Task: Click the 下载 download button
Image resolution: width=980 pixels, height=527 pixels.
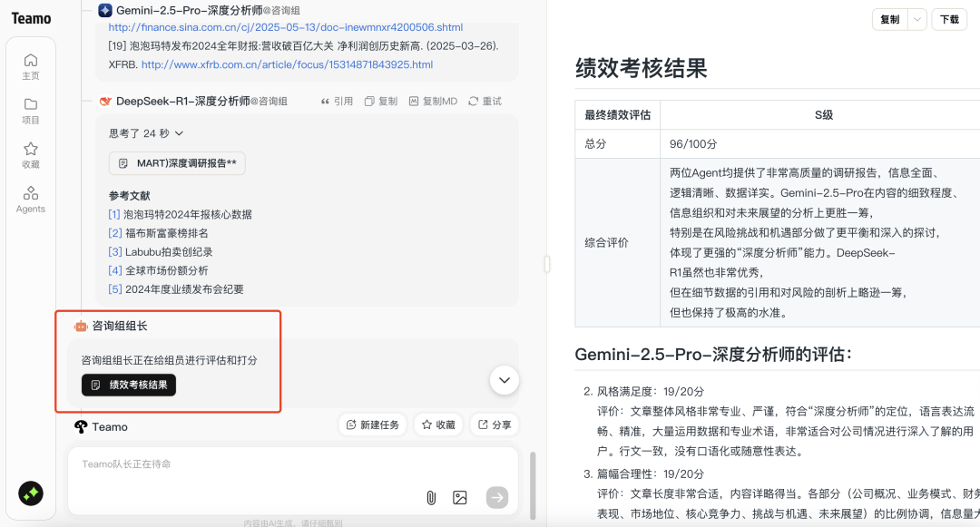Action: pos(949,19)
